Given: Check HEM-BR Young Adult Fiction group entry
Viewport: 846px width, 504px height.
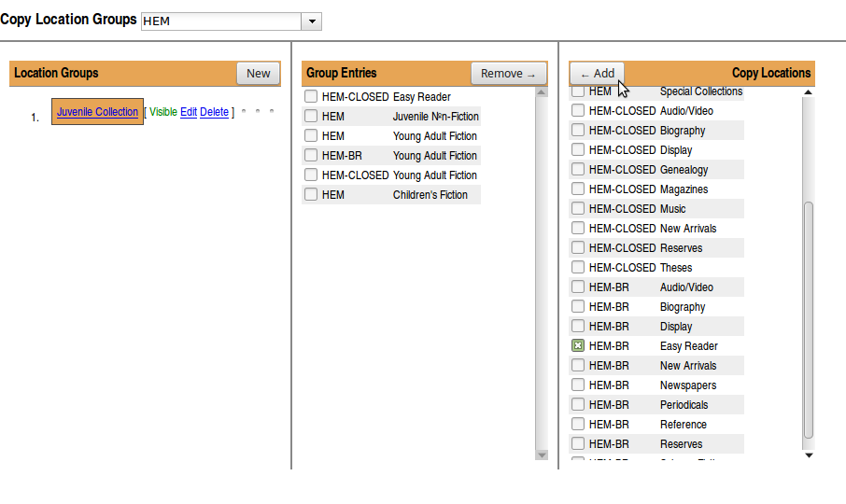Looking at the screenshot, I should (311, 155).
